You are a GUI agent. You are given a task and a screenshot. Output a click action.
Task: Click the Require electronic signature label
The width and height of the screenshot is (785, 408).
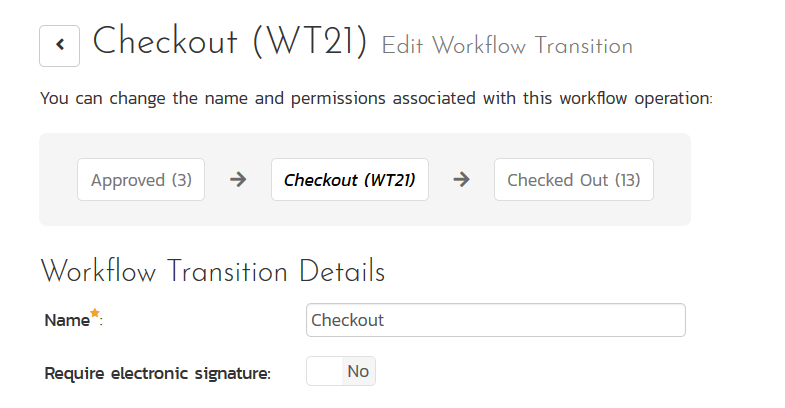[157, 373]
